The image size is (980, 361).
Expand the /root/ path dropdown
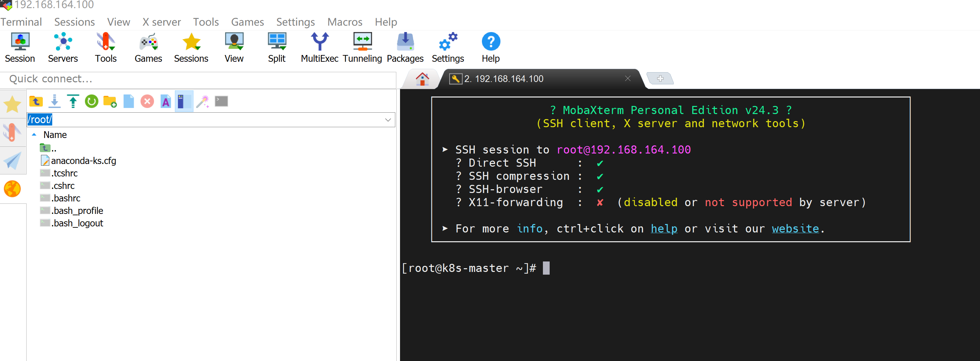tap(388, 119)
